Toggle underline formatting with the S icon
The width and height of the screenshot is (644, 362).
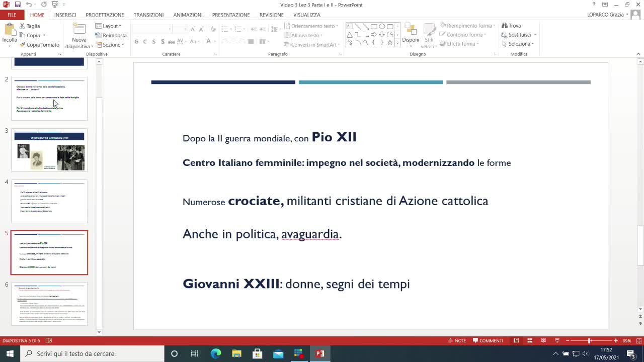coord(153,41)
